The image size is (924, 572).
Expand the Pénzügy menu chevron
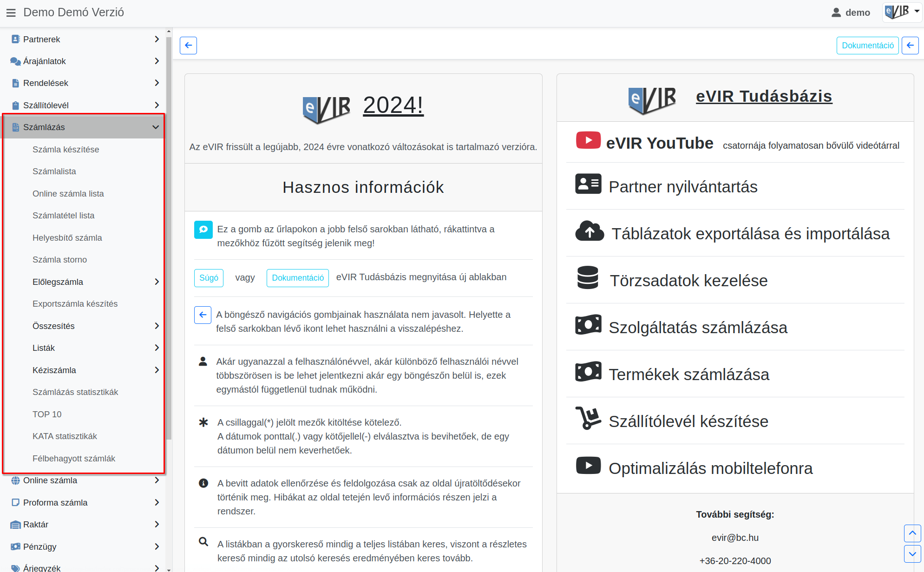pos(157,547)
